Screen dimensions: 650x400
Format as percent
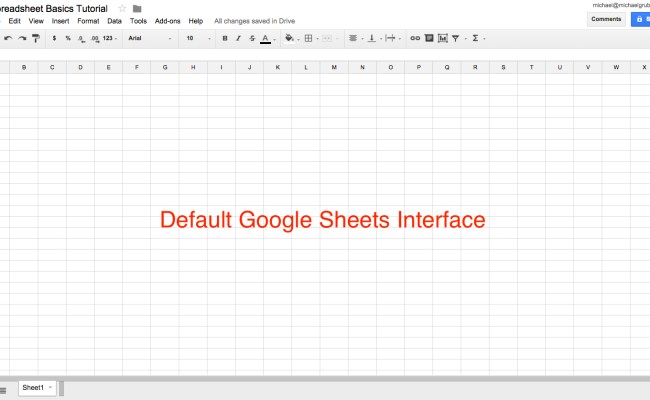pyautogui.click(x=68, y=38)
